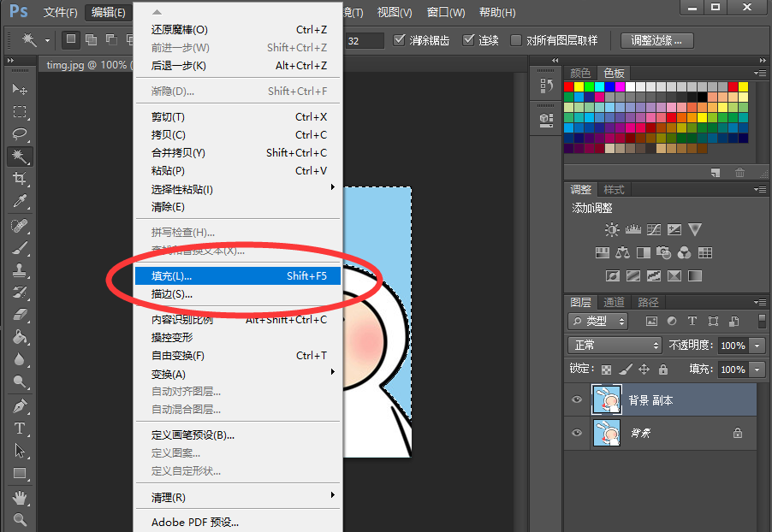
Task: Select the Crop tool
Action: tap(20, 178)
